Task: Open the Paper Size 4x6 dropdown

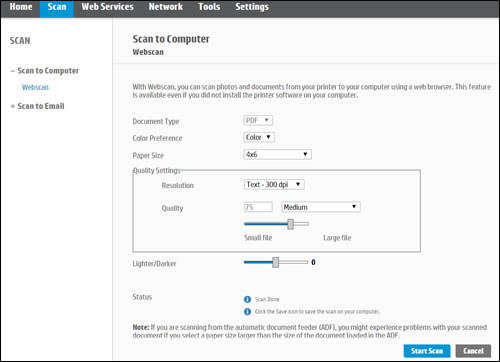Action: [278, 154]
